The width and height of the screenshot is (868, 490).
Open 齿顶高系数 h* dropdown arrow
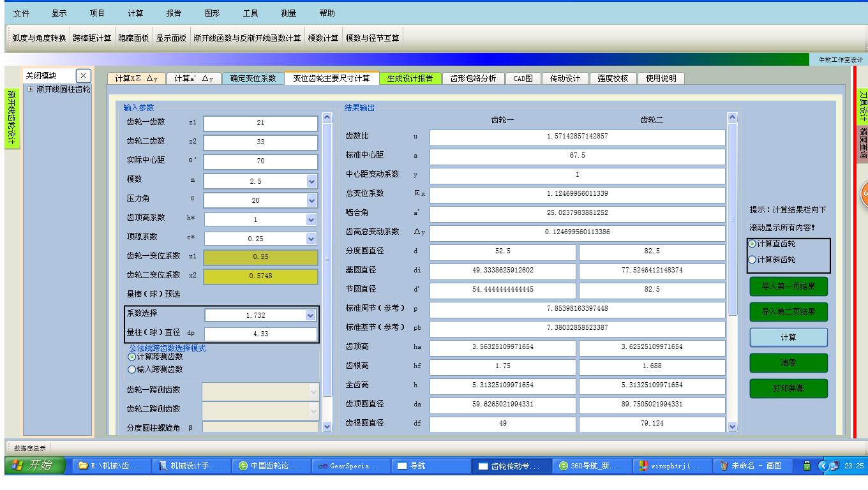311,219
